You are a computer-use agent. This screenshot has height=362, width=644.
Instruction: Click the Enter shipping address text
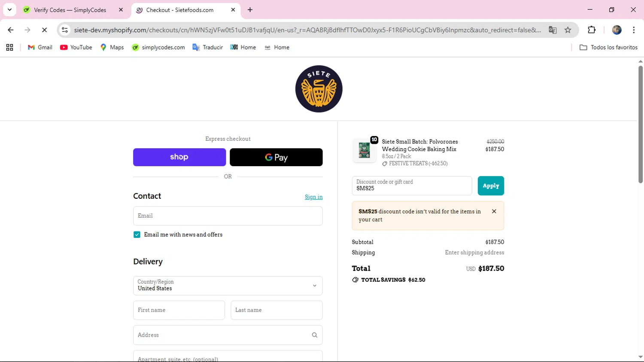[x=474, y=252]
